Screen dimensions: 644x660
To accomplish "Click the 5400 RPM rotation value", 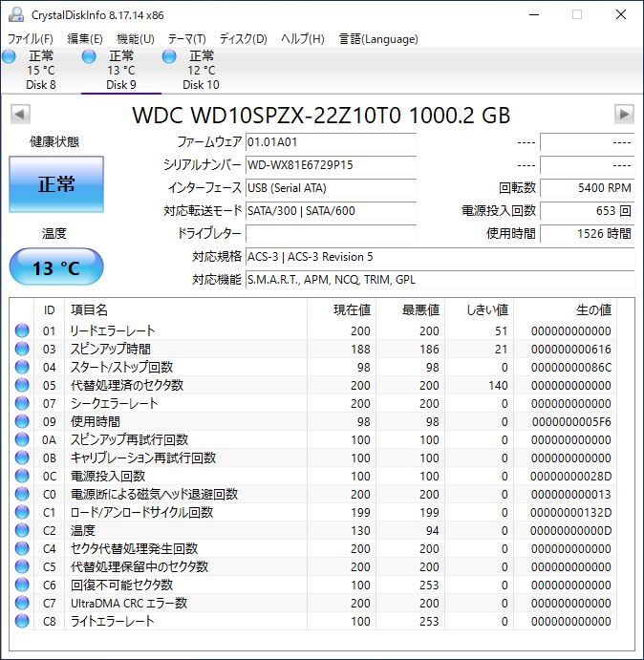I will [x=587, y=188].
